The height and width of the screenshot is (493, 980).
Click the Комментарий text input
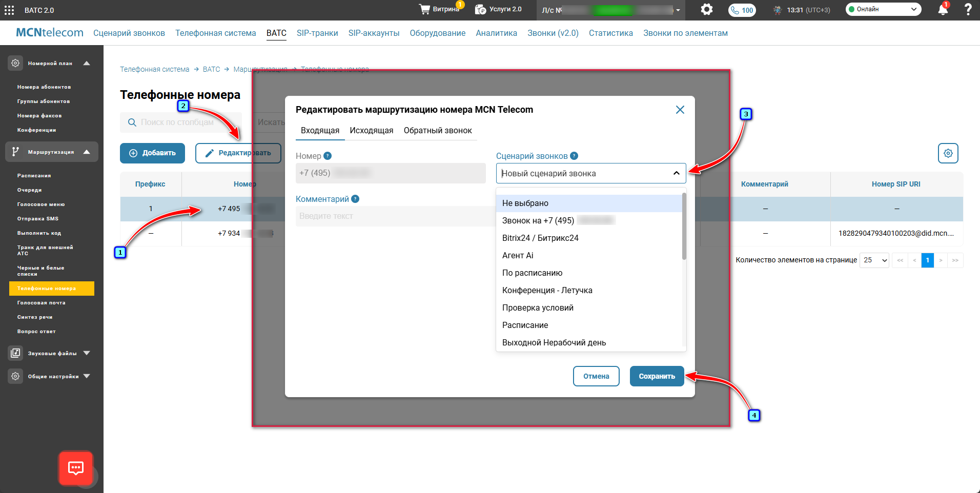[395, 216]
